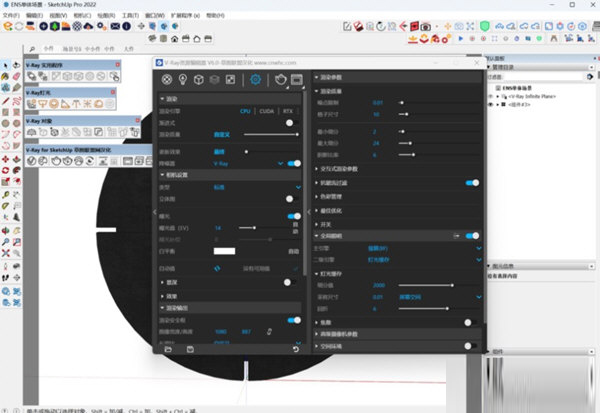Viewport: 600px width, 413px height.
Task: Toggle the camera Stereo switch
Action: point(291,199)
